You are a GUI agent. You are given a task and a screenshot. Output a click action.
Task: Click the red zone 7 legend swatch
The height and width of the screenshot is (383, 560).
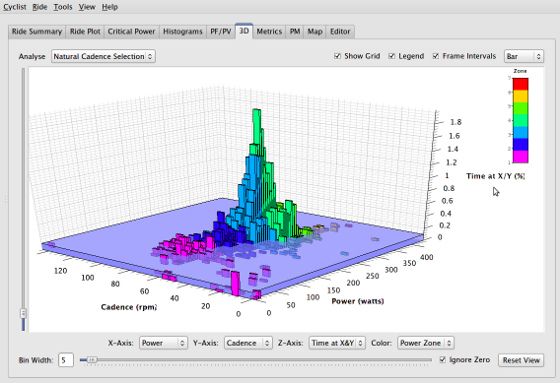tap(520, 84)
